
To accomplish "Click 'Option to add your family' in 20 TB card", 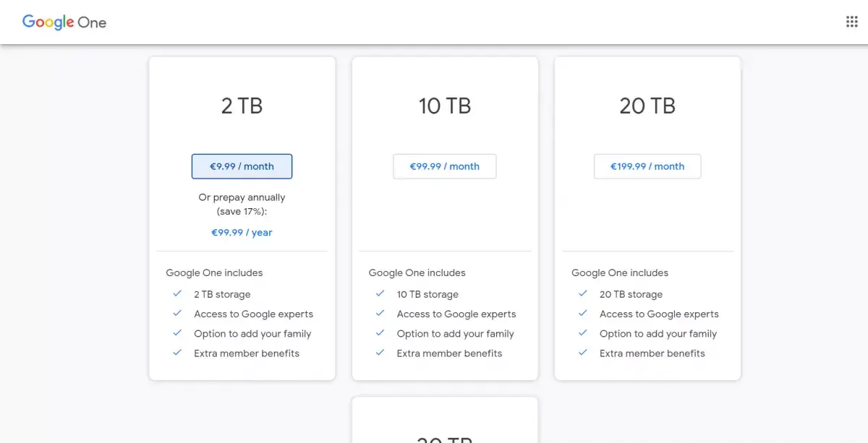I will pyautogui.click(x=658, y=334).
